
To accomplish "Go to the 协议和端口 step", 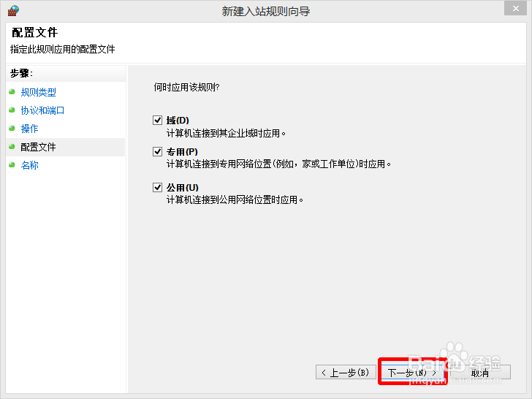I will coord(42,110).
